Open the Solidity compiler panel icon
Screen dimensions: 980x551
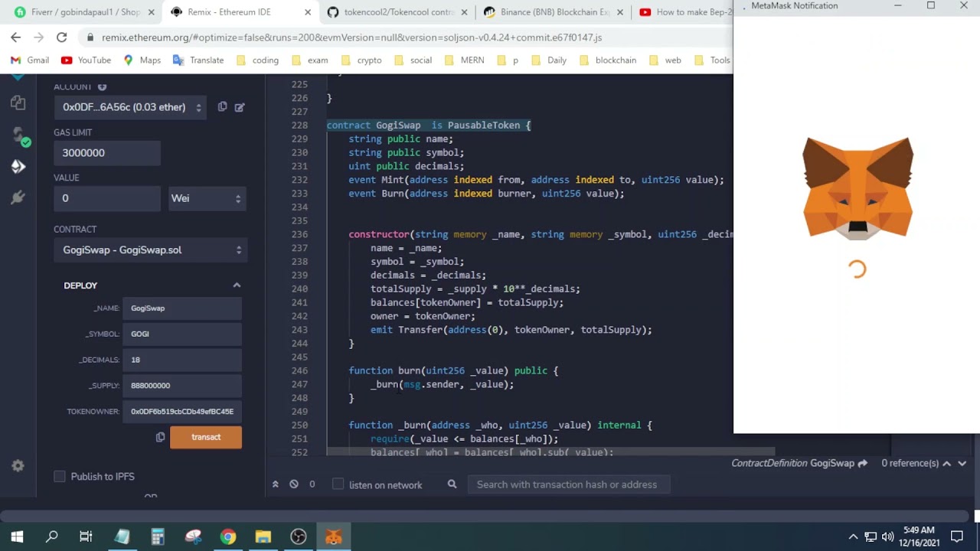click(18, 135)
